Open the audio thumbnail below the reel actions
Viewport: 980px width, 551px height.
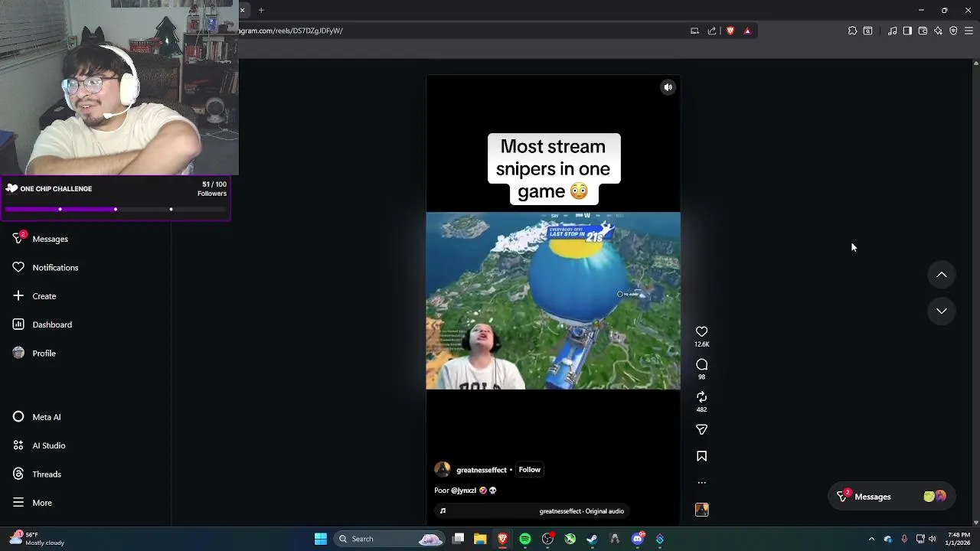pyautogui.click(x=701, y=510)
